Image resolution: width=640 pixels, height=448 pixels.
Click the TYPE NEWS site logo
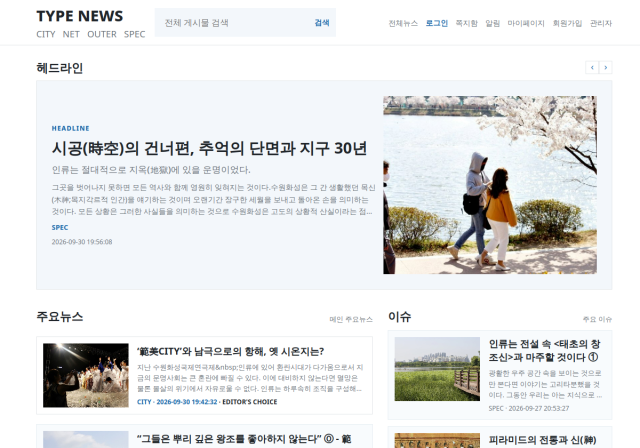pos(80,16)
